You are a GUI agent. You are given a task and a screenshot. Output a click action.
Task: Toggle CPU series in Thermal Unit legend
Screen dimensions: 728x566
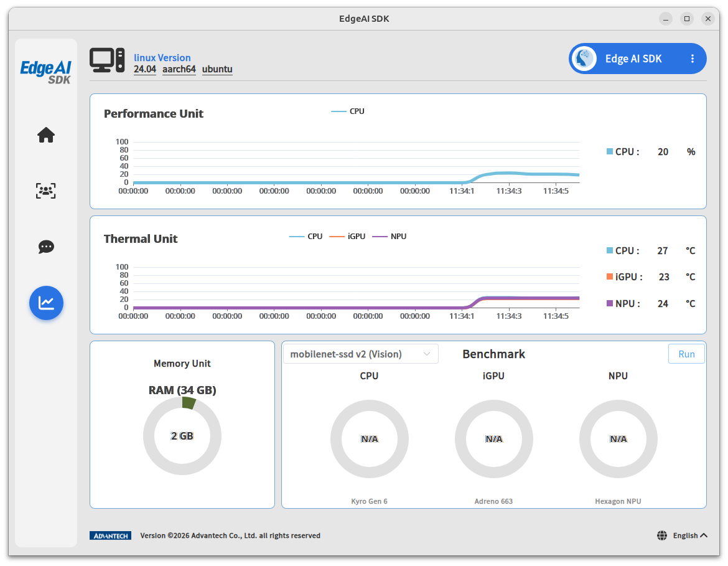tap(306, 237)
